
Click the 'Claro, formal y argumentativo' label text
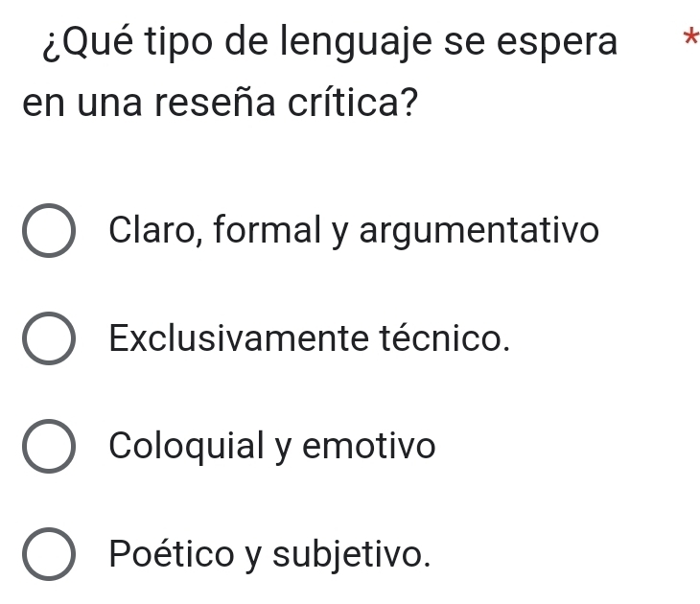[x=354, y=231]
